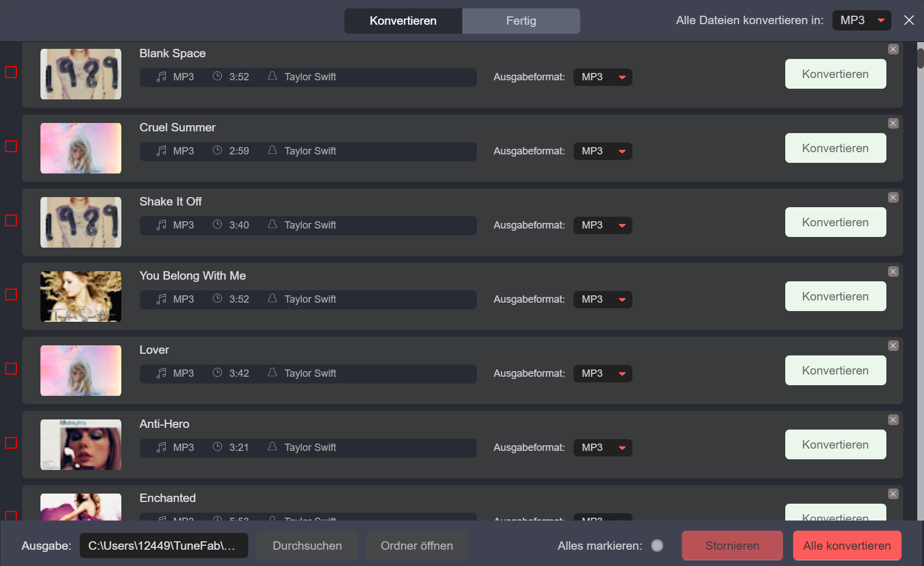
Task: Check the Blank Space checkbox
Action: click(x=11, y=72)
